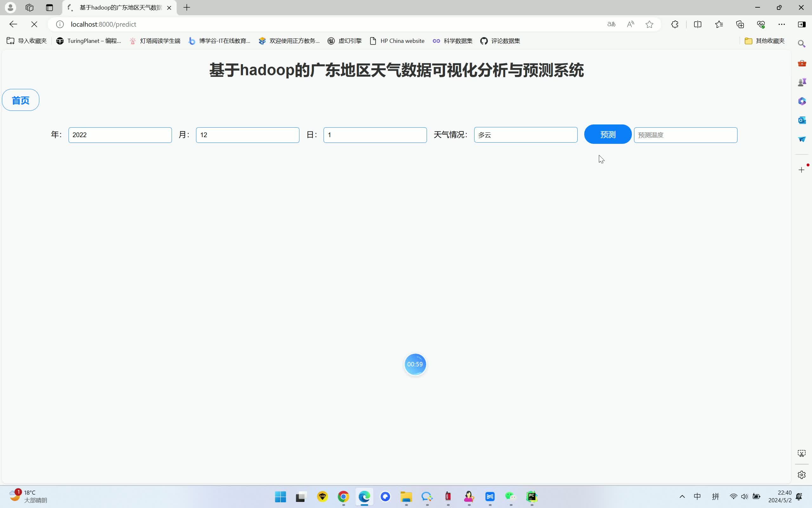View site information icon in address bar
This screenshot has height=508, width=812.
[x=60, y=24]
